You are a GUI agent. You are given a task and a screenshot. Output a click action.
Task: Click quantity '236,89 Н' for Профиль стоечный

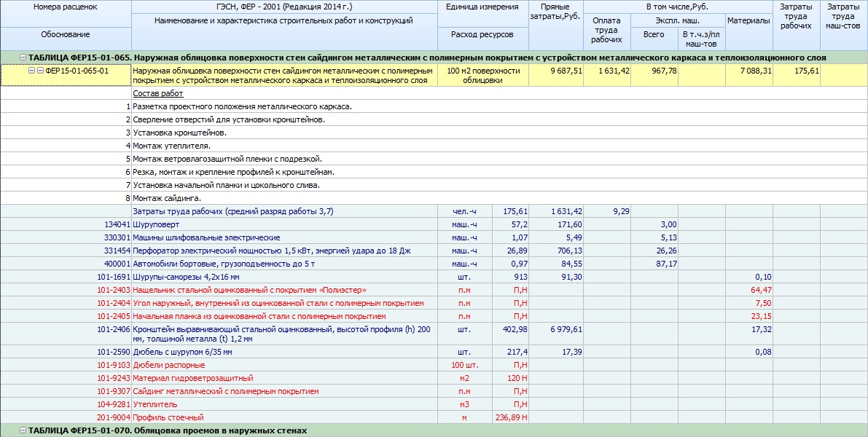(x=512, y=417)
